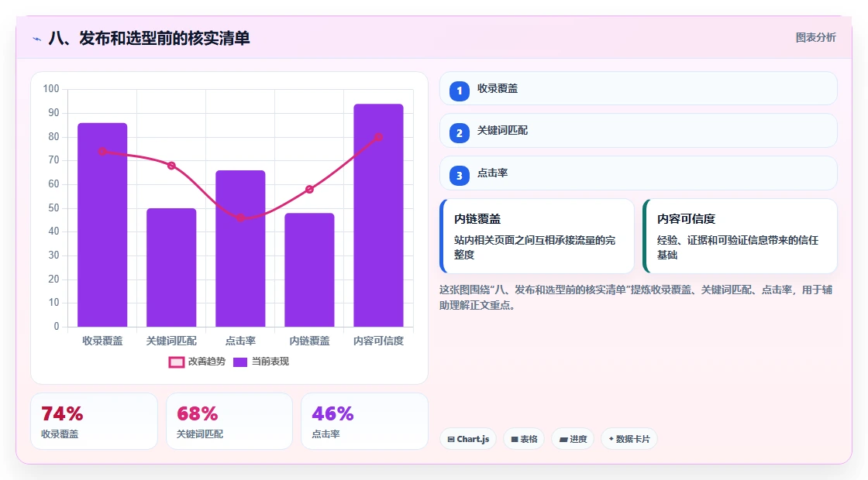This screenshot has height=480, width=868.
Task: Click the 点击率 bar in the chart
Action: pyautogui.click(x=240, y=249)
